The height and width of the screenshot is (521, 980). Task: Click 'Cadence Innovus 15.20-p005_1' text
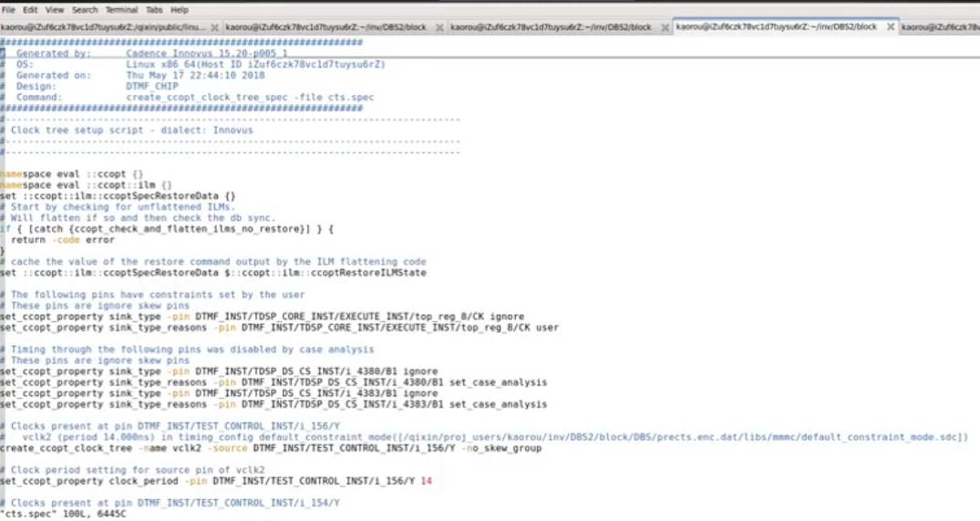(207, 53)
